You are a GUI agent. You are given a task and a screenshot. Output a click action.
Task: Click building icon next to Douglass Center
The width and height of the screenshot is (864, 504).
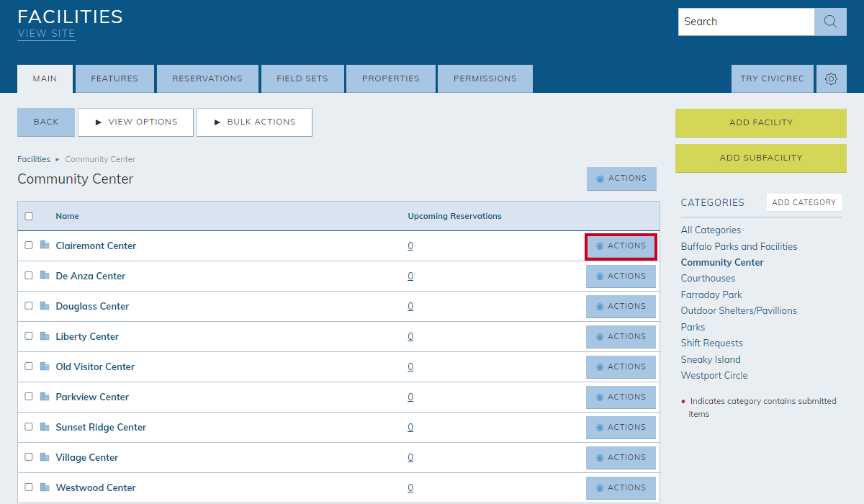[x=45, y=305]
